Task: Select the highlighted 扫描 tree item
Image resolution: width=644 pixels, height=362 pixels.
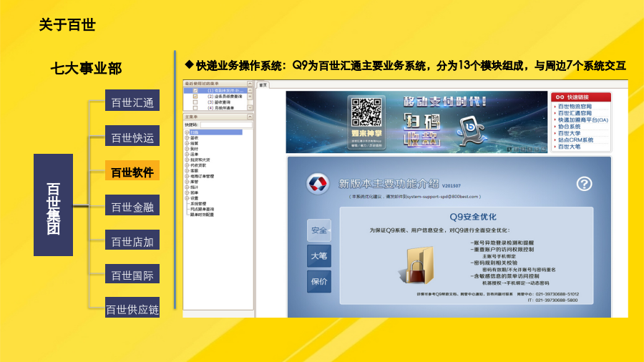Action: (x=215, y=132)
